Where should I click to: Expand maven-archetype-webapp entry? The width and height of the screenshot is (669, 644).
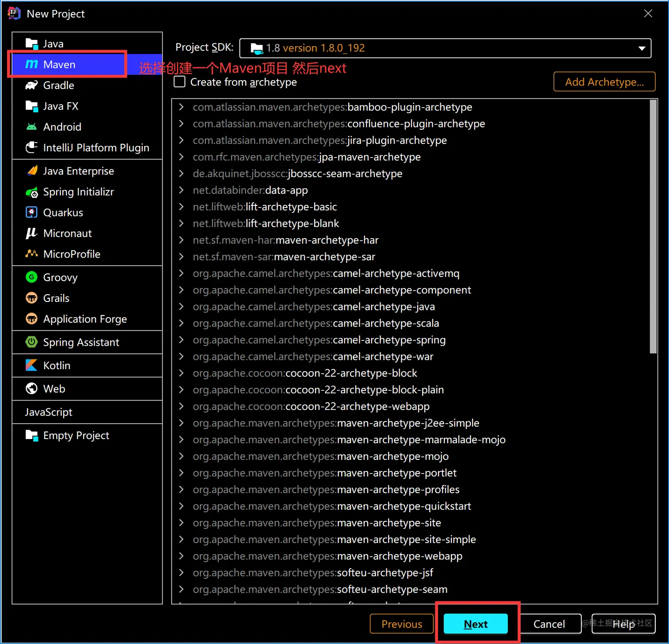(181, 556)
